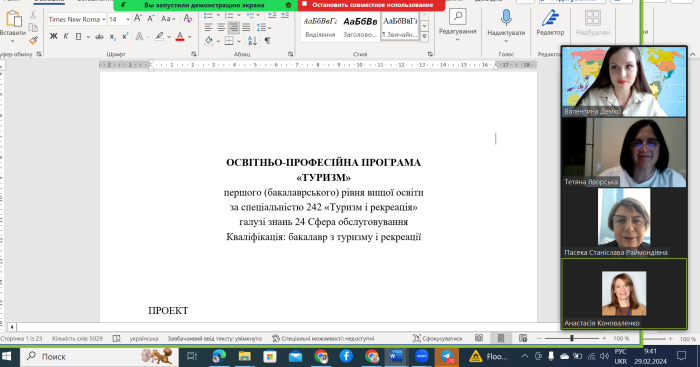This screenshot has width=700, height=367.
Task: Open the Add-ins (Надбудови) grid icon
Action: pos(592,18)
